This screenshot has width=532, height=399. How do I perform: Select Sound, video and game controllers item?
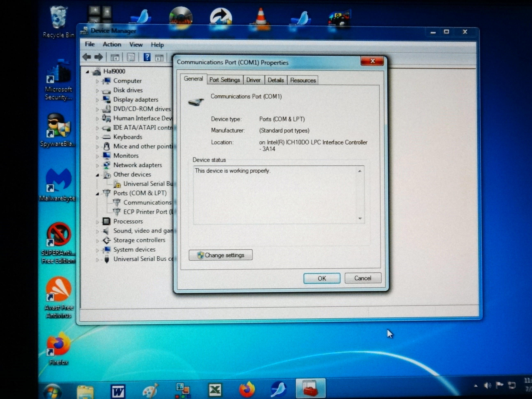tap(143, 231)
